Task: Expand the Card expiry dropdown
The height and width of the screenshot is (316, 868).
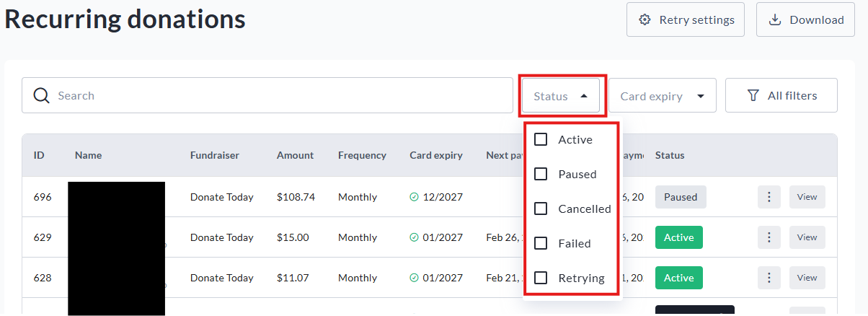Action: point(662,96)
